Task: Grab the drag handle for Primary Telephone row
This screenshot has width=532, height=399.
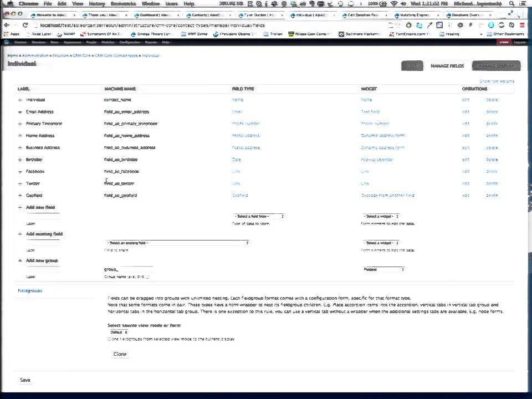Action: (20, 124)
